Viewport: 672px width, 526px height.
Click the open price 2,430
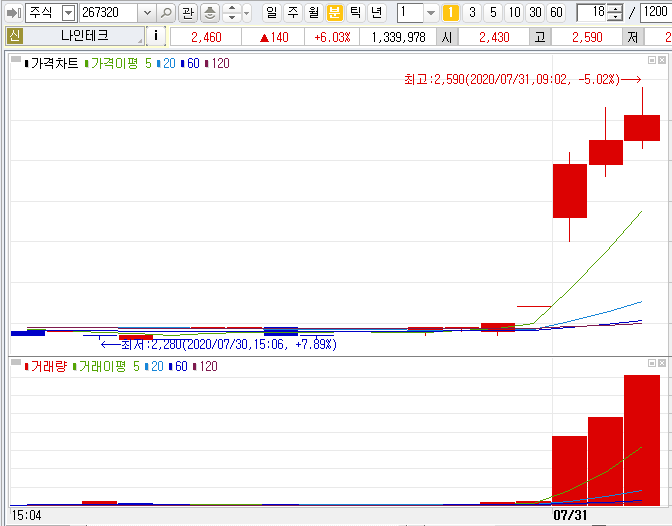pos(494,37)
